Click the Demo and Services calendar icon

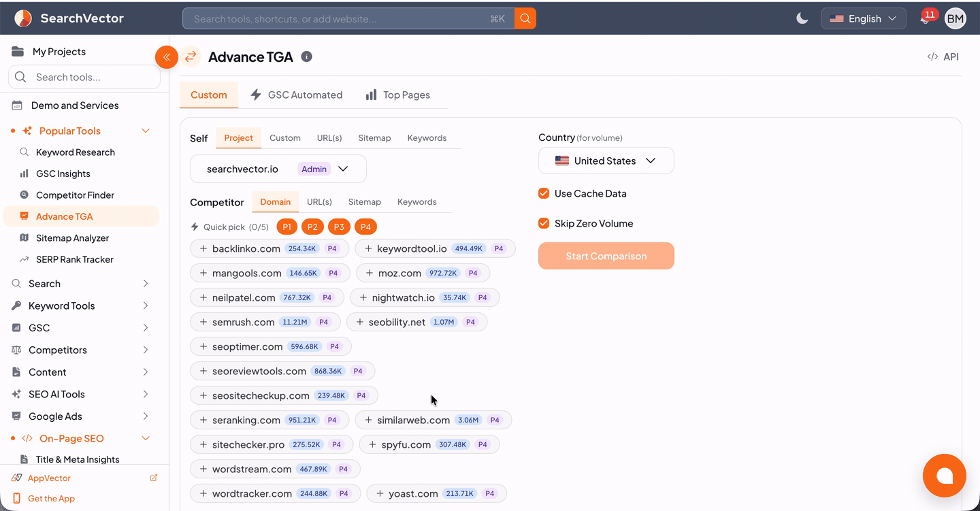pyautogui.click(x=17, y=105)
